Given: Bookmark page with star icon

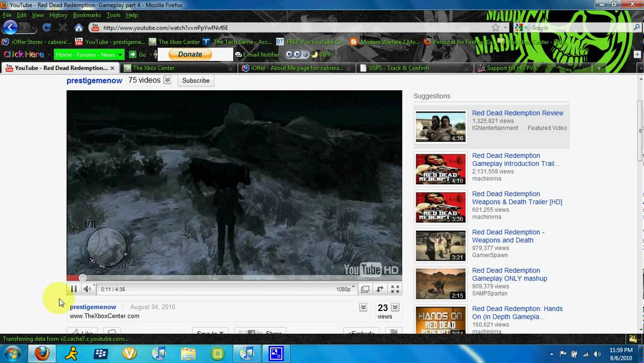Looking at the screenshot, I should (495, 28).
